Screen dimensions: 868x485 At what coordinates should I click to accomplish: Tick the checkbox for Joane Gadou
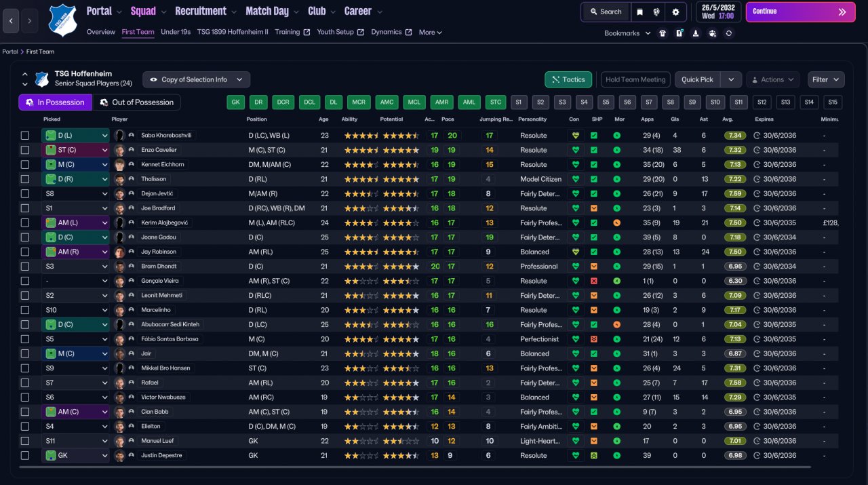coord(25,237)
